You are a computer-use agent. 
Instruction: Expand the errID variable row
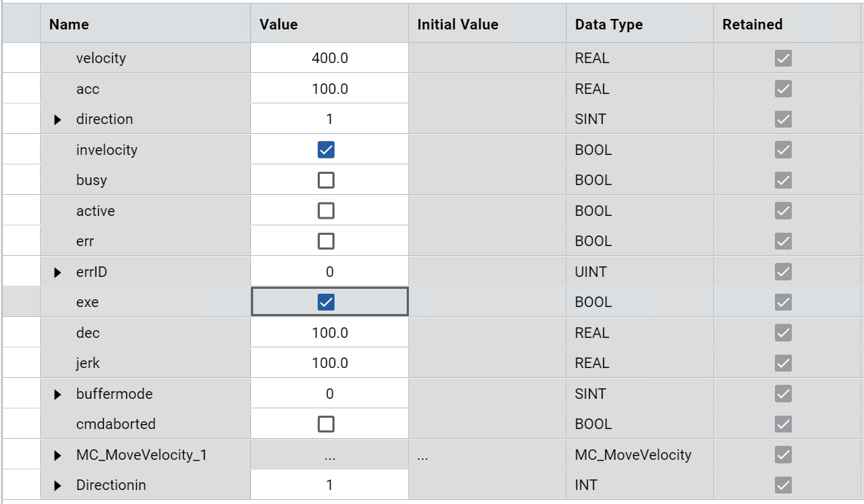(x=58, y=272)
